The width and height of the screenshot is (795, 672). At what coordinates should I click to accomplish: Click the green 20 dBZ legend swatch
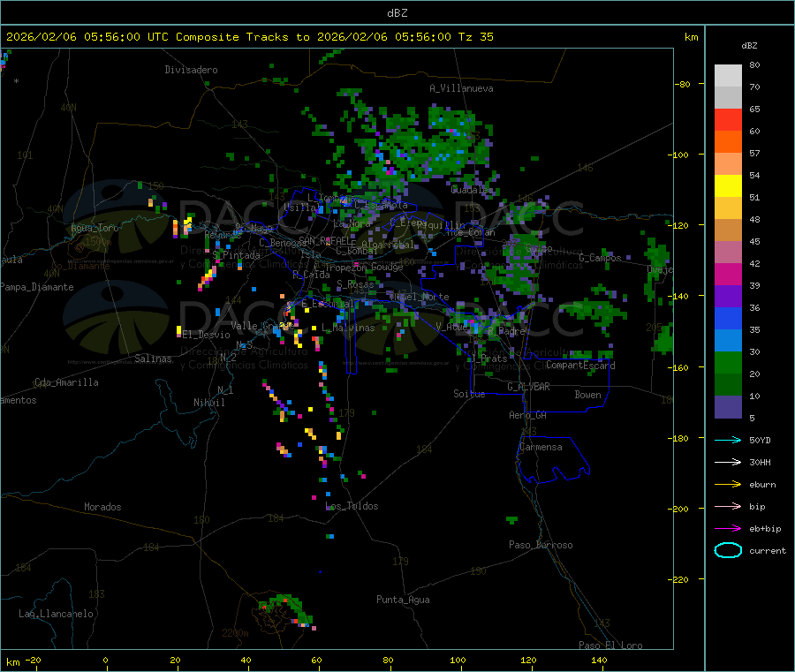tap(728, 362)
